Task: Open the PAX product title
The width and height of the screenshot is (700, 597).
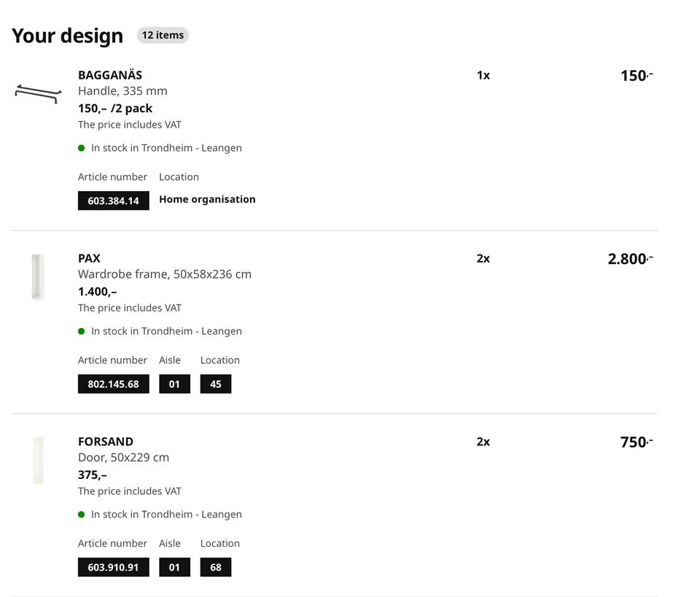Action: 89,258
